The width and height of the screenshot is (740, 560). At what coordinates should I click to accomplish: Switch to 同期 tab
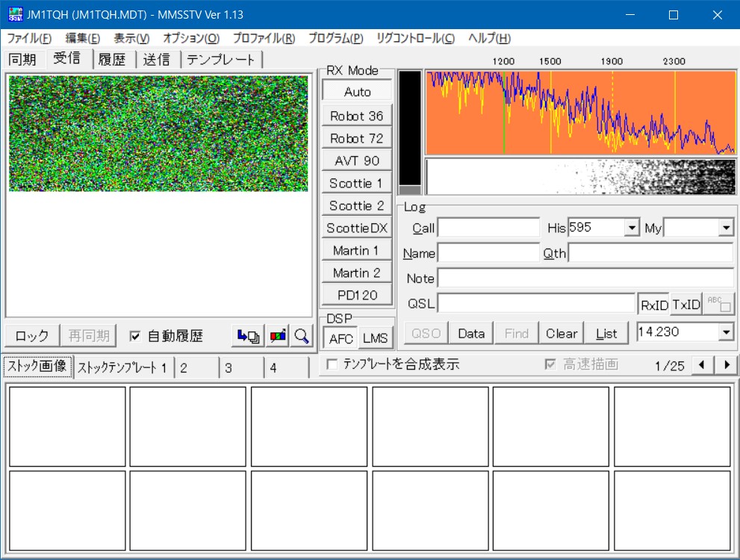22,60
